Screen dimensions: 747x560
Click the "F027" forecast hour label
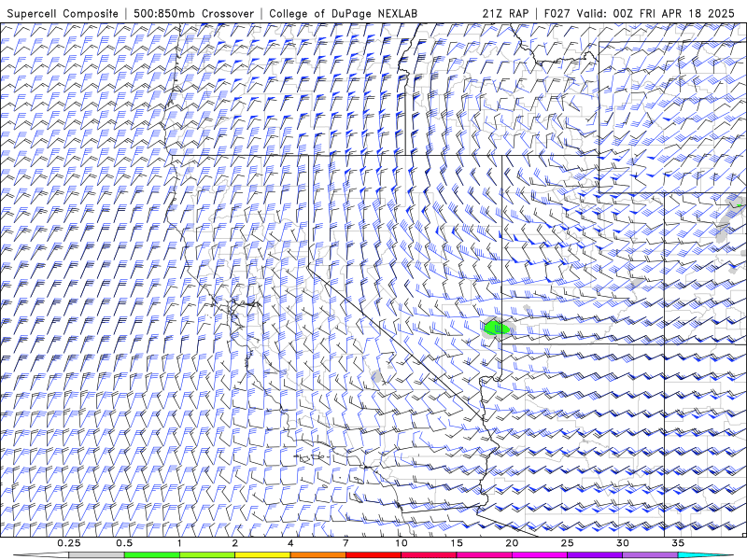557,13
